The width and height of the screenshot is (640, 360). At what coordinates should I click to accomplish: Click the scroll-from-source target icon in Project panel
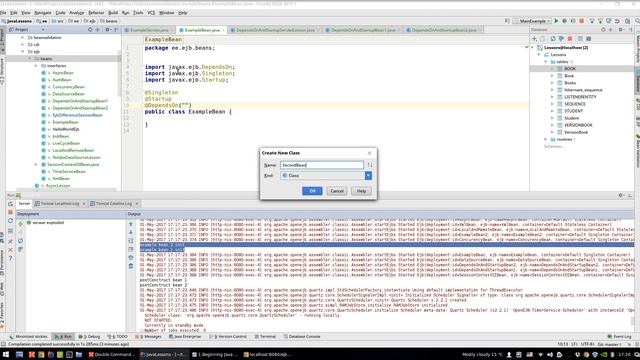[90, 30]
